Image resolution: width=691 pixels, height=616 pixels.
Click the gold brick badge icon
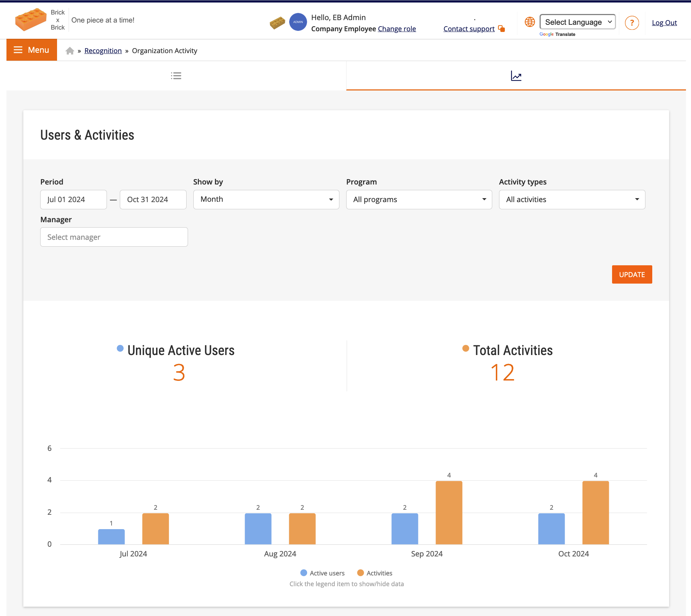277,23
